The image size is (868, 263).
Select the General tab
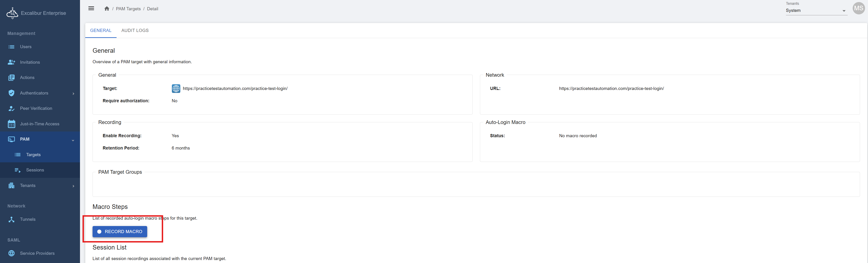(x=100, y=30)
